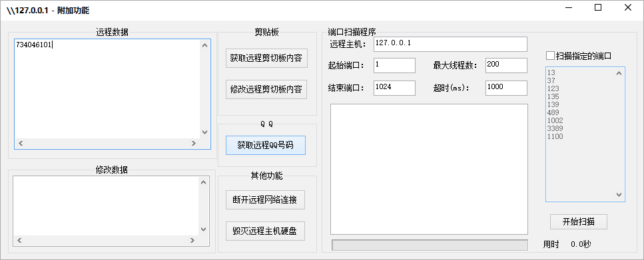Screen dimensions: 644x260
Task: Select port 135 in the port list
Action: tap(553, 96)
